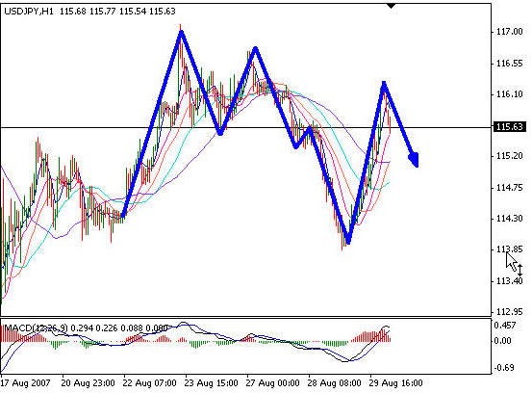Click the 0.00 MACD scale value
The image size is (532, 393).
(x=503, y=341)
